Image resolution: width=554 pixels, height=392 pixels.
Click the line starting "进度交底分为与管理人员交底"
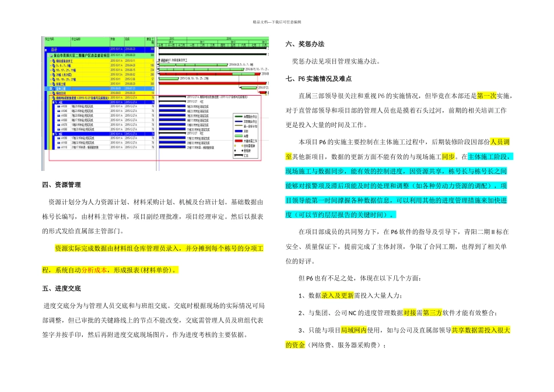154,306
